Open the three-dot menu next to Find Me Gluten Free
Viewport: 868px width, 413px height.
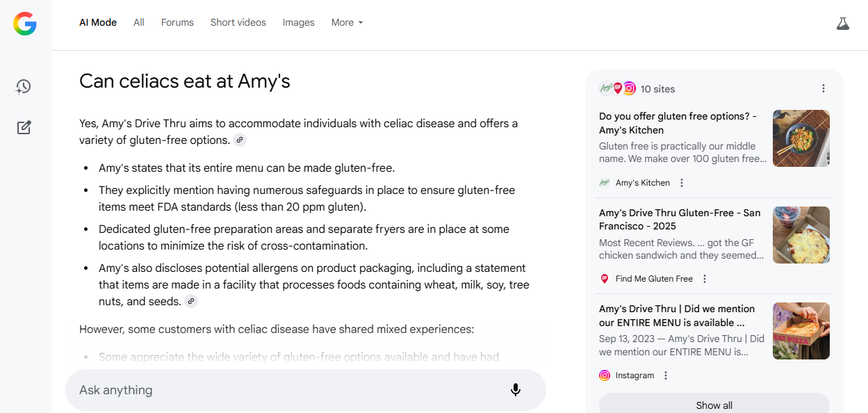tap(705, 279)
